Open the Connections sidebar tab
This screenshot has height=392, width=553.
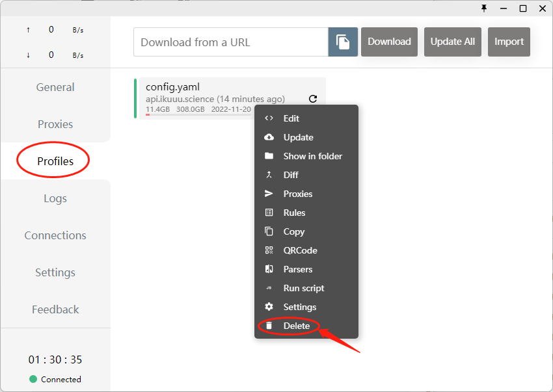55,235
